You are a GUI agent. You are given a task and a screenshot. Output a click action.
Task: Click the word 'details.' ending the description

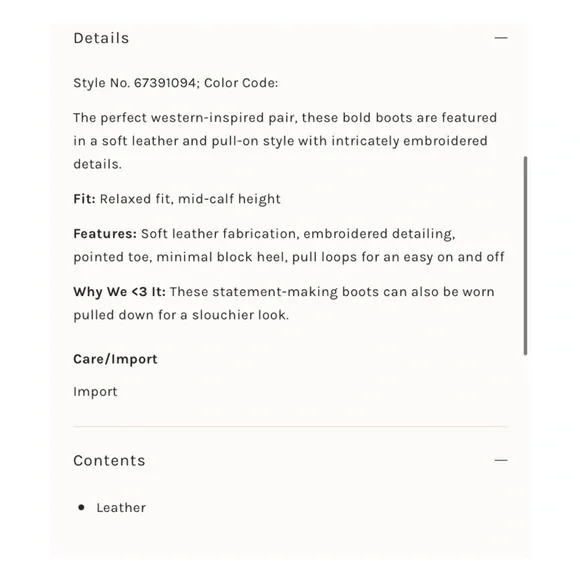coord(97,164)
